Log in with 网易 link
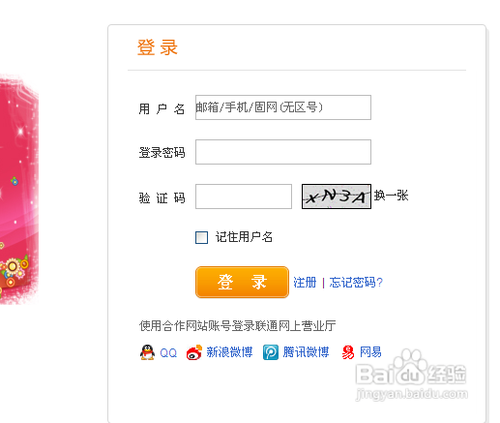This screenshot has height=423, width=500. click(x=370, y=352)
